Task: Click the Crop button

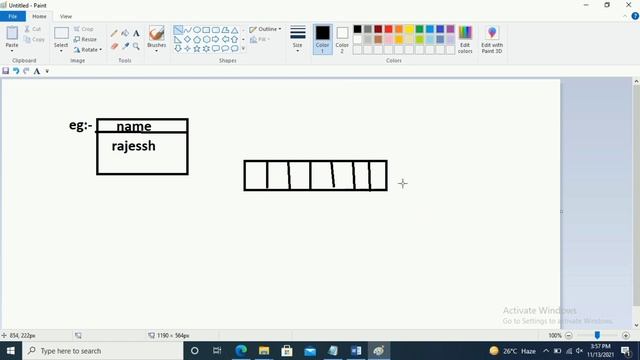Action: click(x=84, y=29)
